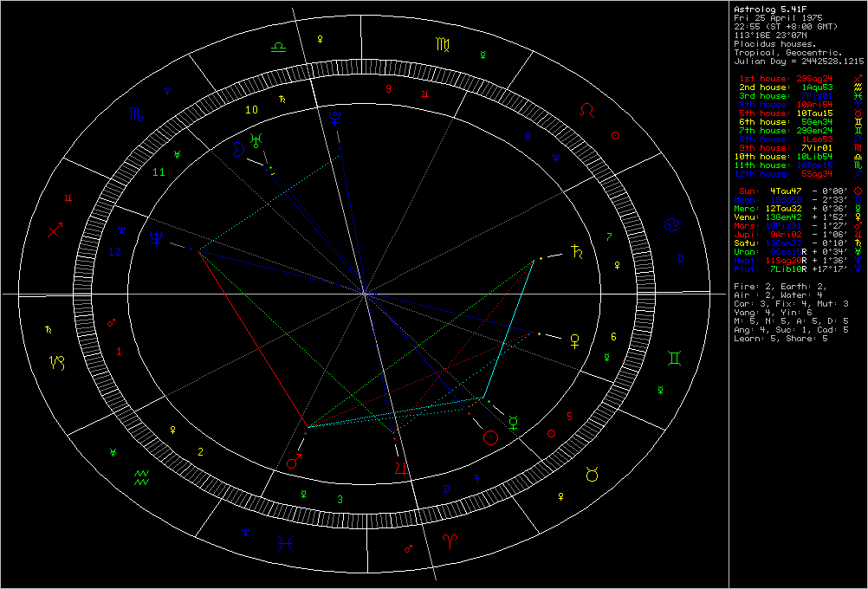Select the large red Sun symbol in inner wheel

click(x=490, y=437)
